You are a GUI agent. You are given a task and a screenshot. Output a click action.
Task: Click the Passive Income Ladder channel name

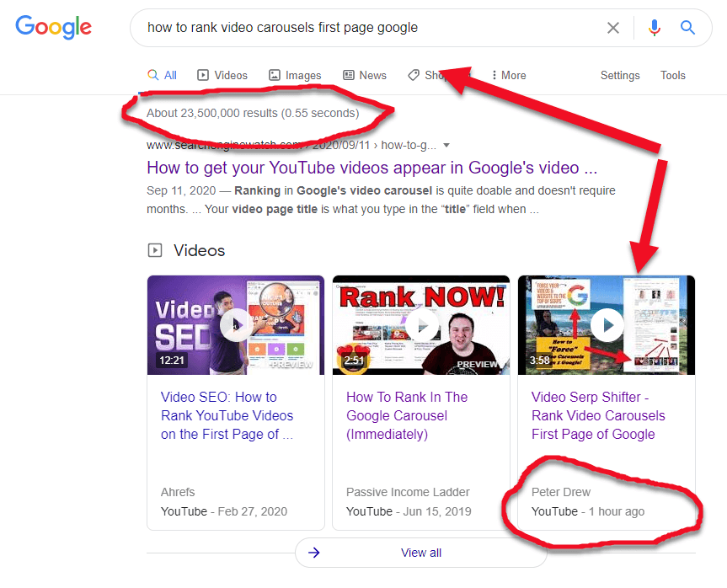408,492
